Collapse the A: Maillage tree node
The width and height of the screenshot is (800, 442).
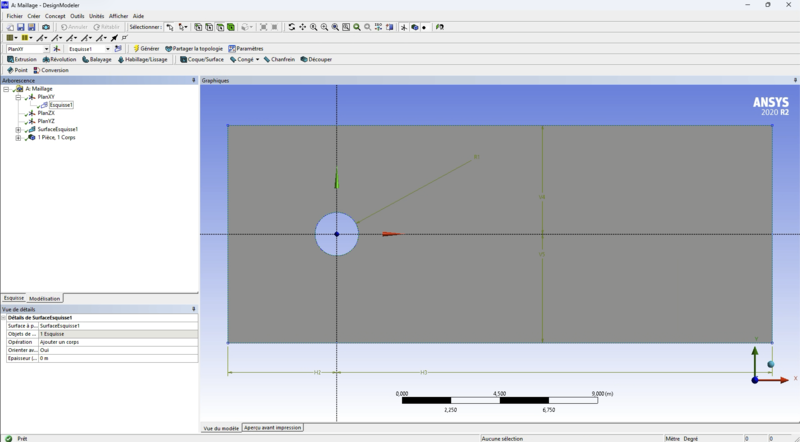pyautogui.click(x=6, y=89)
